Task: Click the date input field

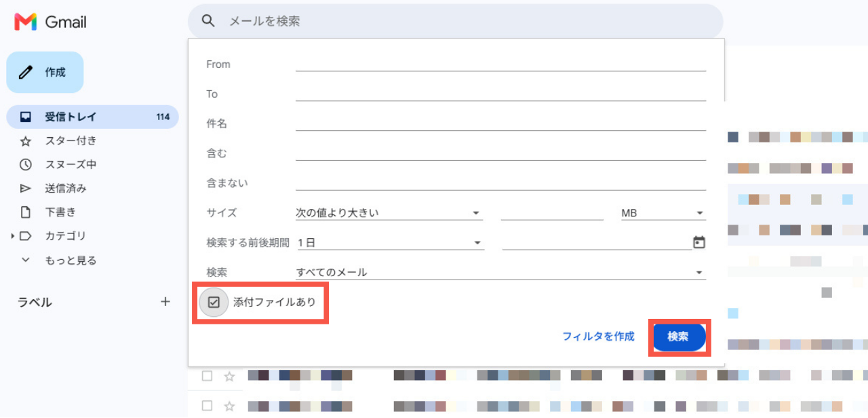Action: [x=597, y=242]
